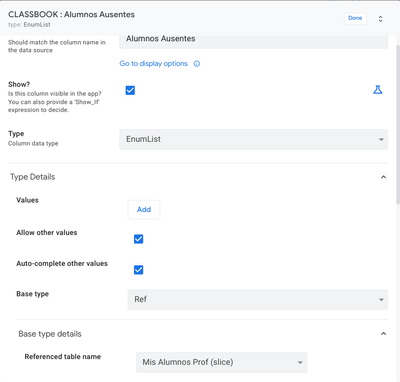Click the 'Allow other values' label
The width and height of the screenshot is (400, 382).
(x=47, y=233)
